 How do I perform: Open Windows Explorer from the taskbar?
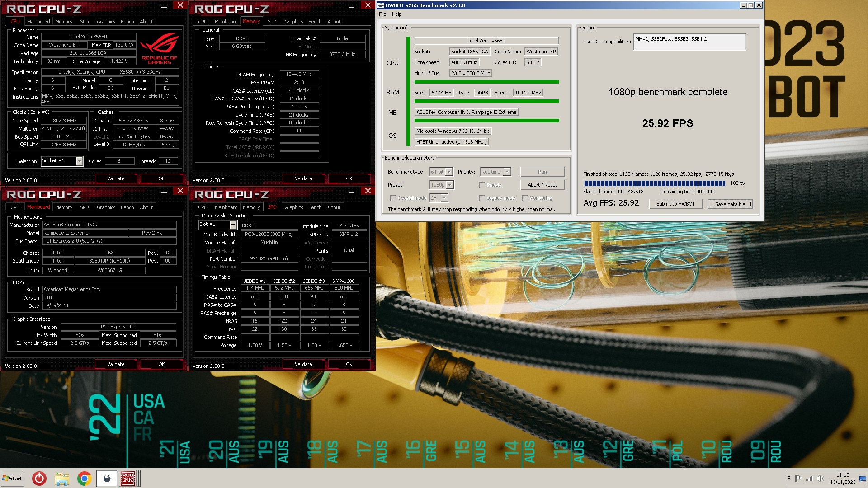(62, 479)
